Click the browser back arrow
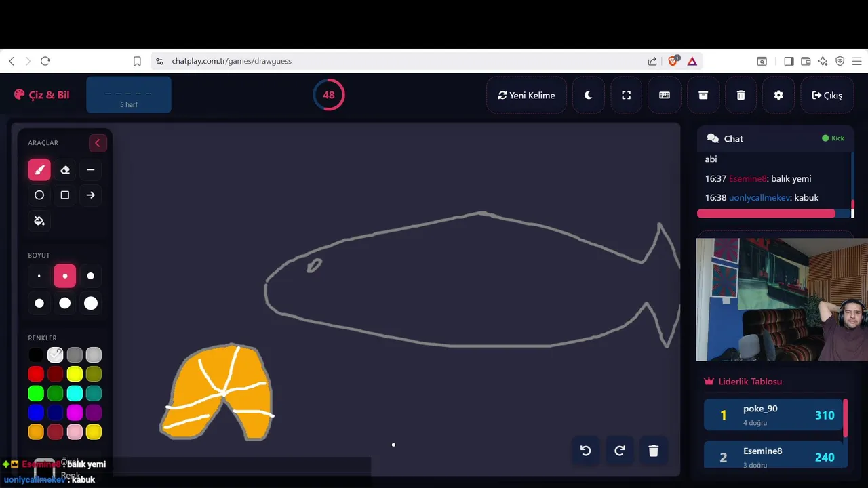The height and width of the screenshot is (488, 868). [x=12, y=61]
